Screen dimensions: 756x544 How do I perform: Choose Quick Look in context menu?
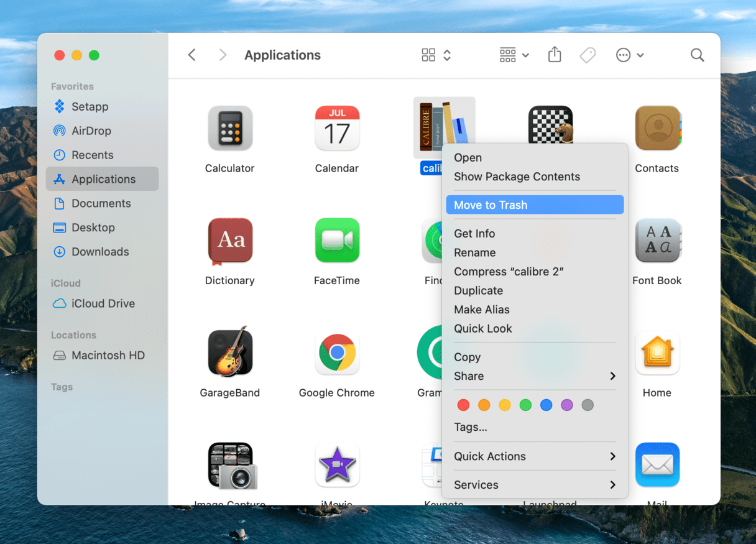pyautogui.click(x=535, y=328)
